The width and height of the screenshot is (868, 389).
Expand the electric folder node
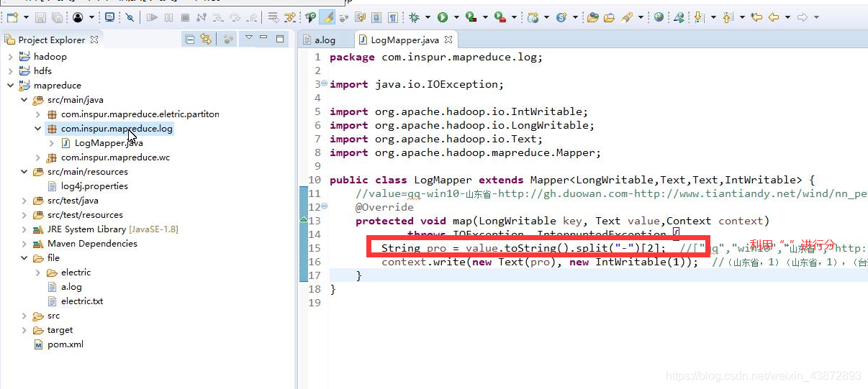(37, 273)
